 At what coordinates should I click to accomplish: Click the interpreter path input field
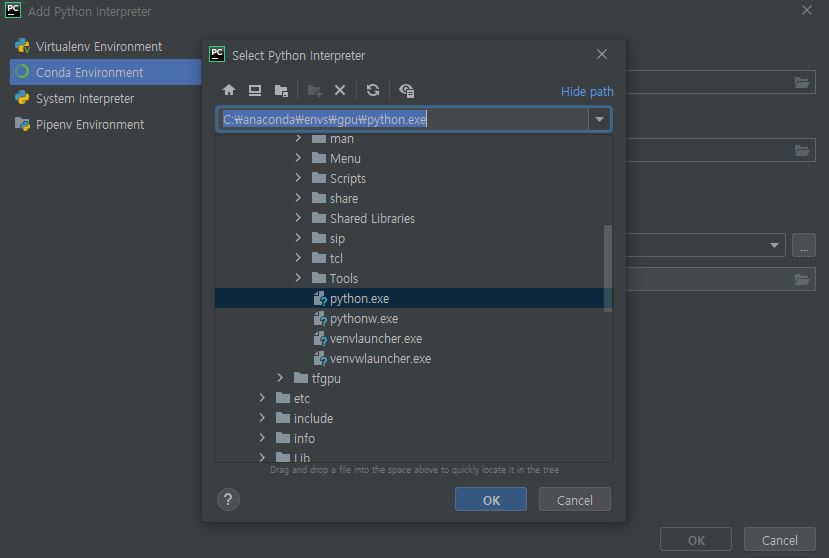tap(404, 120)
